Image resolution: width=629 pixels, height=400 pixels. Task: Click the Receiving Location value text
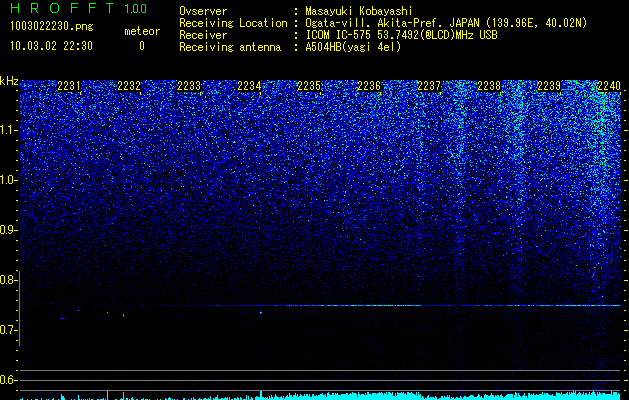point(446,23)
